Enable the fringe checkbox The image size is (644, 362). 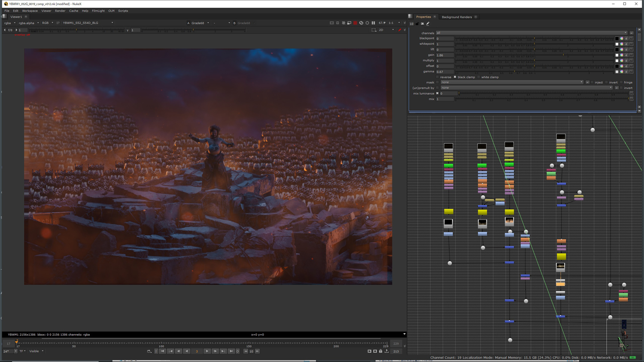click(621, 82)
